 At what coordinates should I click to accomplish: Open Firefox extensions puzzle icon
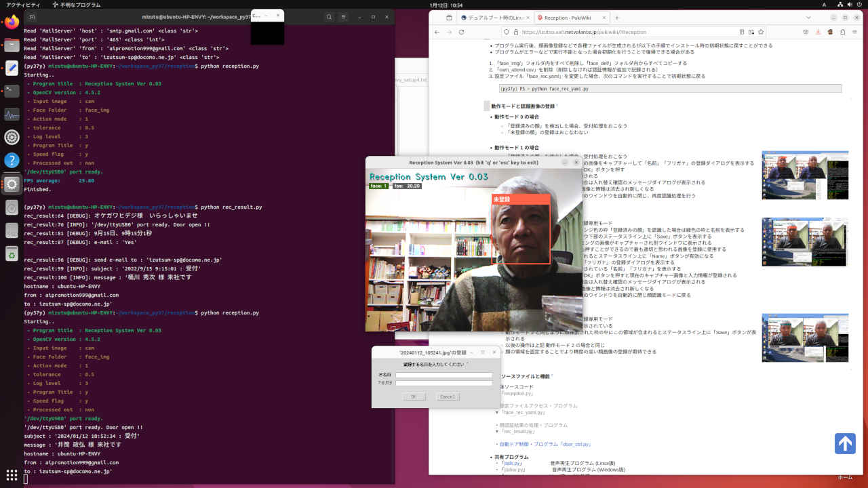coord(842,32)
